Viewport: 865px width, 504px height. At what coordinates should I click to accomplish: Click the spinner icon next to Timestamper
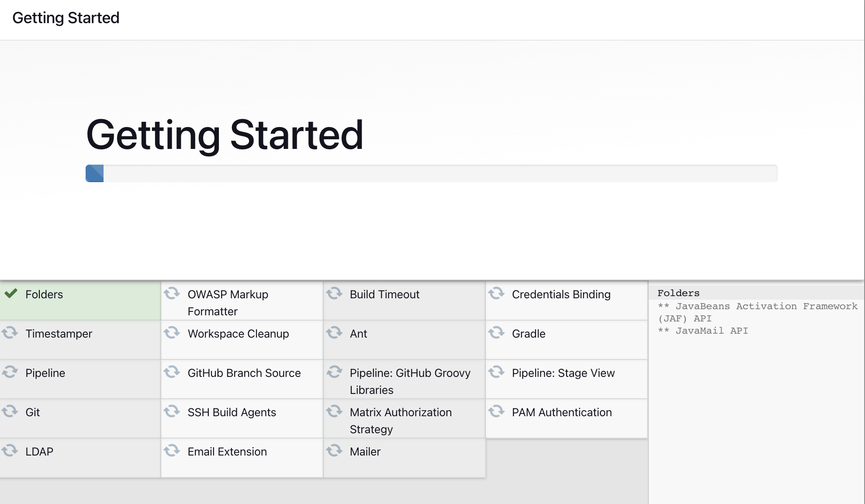pyautogui.click(x=10, y=333)
